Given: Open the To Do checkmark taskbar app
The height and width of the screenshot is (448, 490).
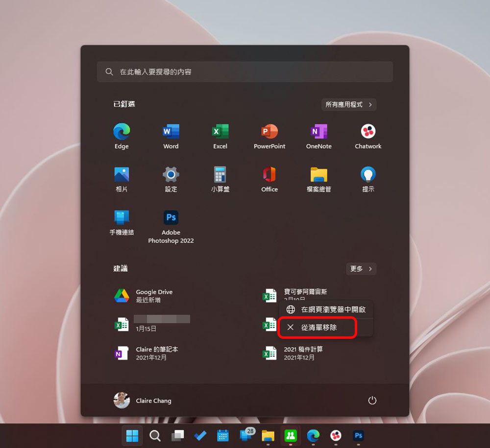Looking at the screenshot, I should click(200, 435).
